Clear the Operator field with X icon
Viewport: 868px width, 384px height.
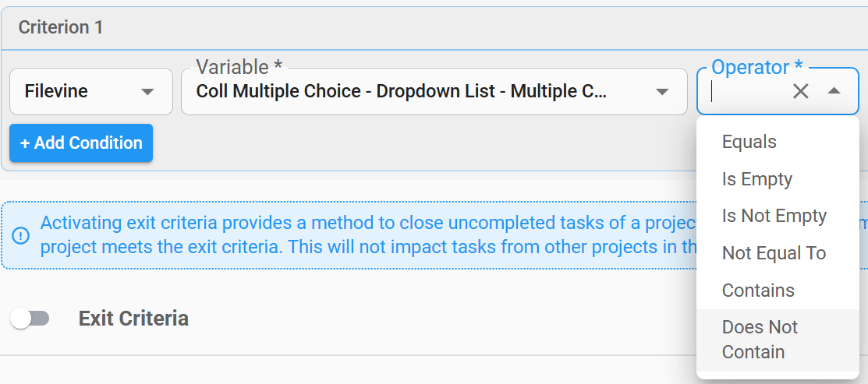pyautogui.click(x=800, y=91)
